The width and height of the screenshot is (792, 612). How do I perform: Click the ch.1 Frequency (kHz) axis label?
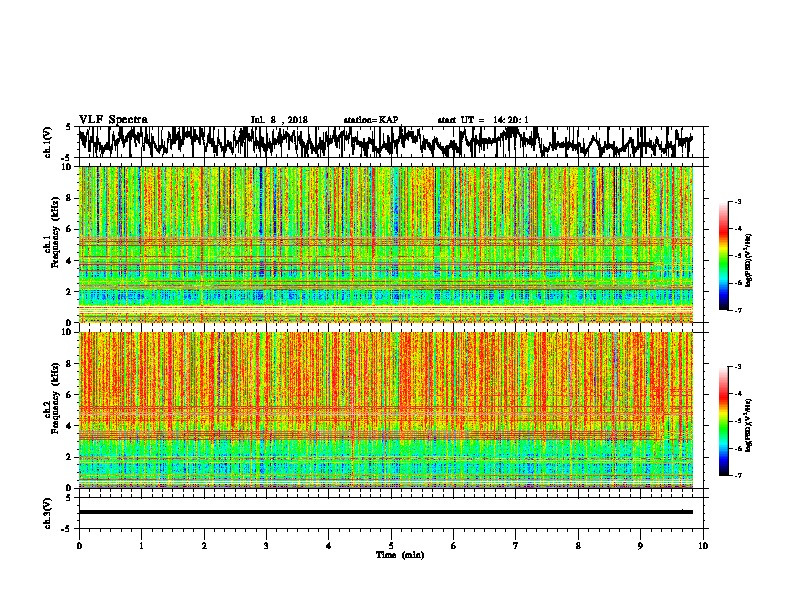coord(52,233)
